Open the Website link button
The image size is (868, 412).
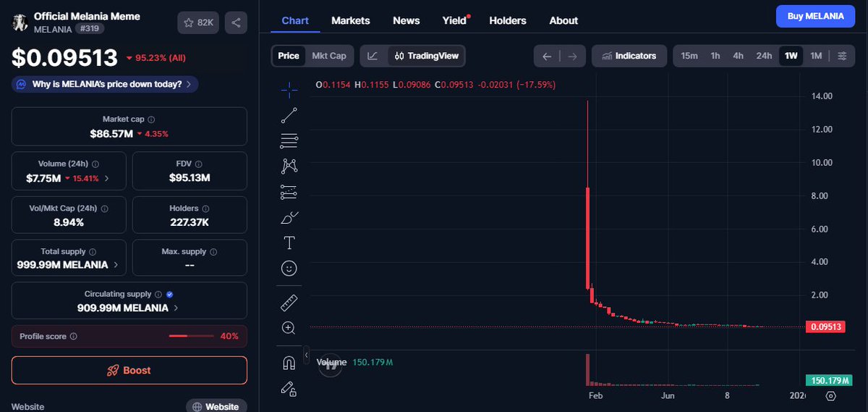tap(216, 407)
